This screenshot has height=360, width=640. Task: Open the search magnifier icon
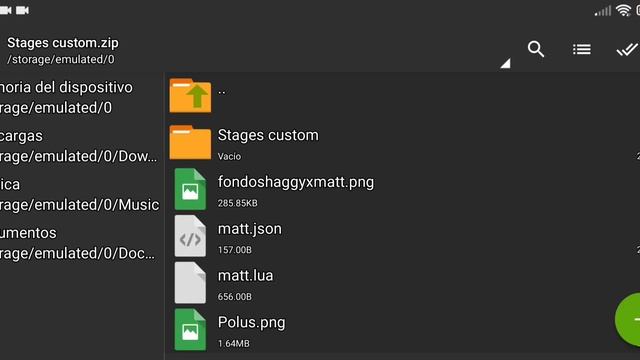pyautogui.click(x=536, y=49)
